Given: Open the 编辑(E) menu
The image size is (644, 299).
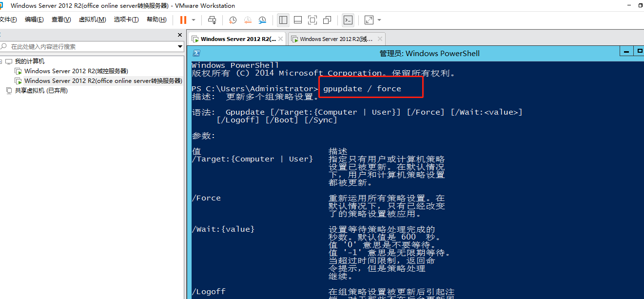Looking at the screenshot, I should pyautogui.click(x=34, y=20).
